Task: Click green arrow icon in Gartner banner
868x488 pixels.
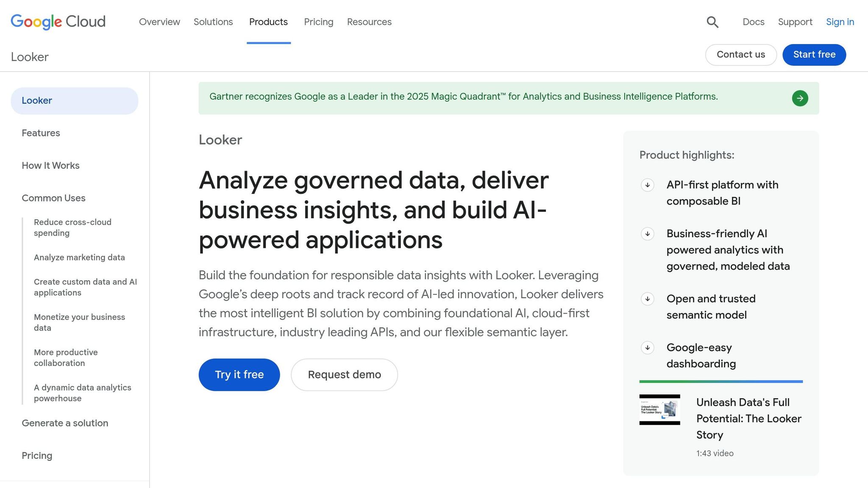Action: (x=800, y=98)
